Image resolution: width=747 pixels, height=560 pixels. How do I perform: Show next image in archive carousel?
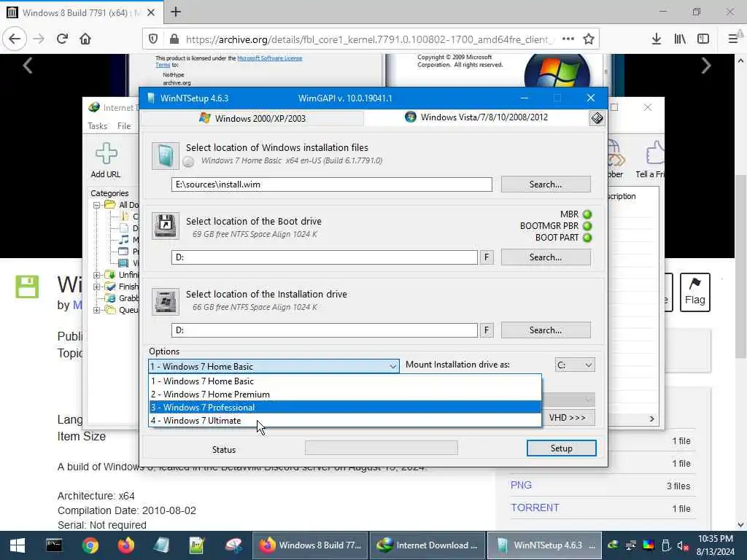click(x=706, y=65)
